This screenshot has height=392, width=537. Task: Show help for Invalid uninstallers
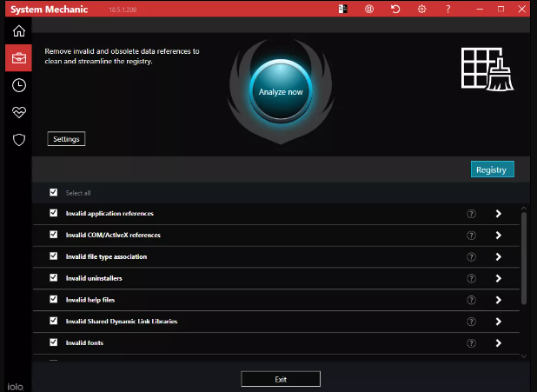(471, 279)
